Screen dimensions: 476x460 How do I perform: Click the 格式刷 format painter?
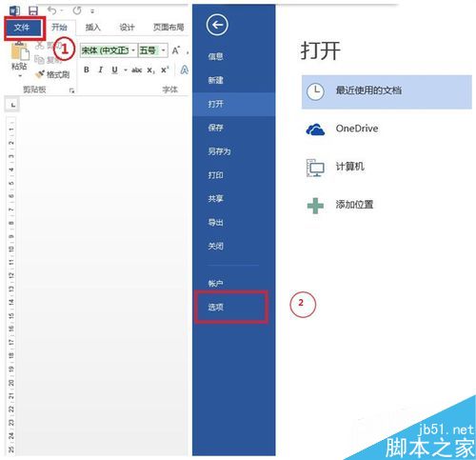point(52,74)
